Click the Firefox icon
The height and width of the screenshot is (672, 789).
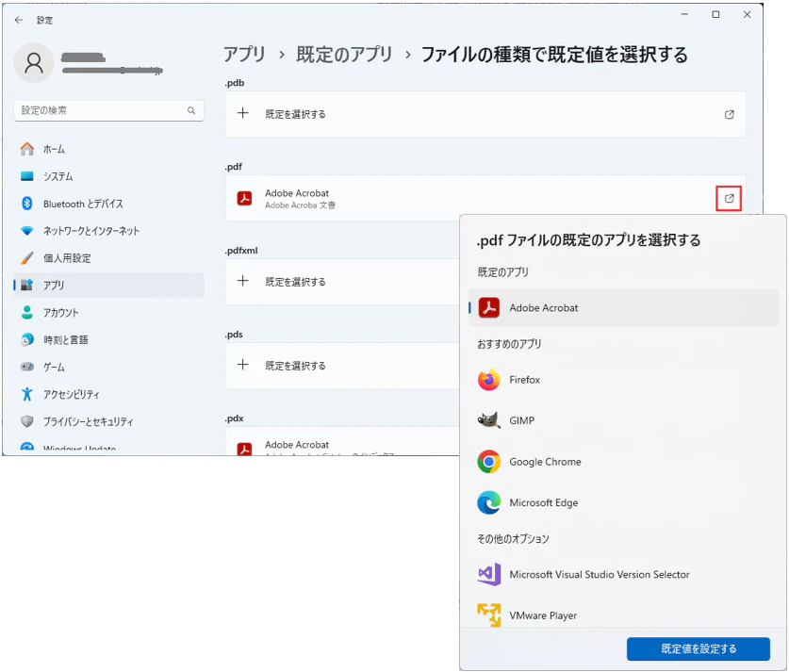tap(488, 380)
